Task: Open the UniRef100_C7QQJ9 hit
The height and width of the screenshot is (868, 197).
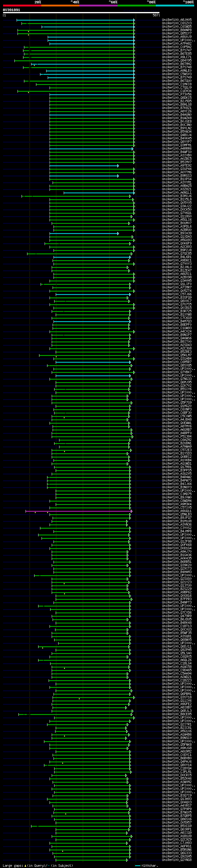Action: pos(177,88)
